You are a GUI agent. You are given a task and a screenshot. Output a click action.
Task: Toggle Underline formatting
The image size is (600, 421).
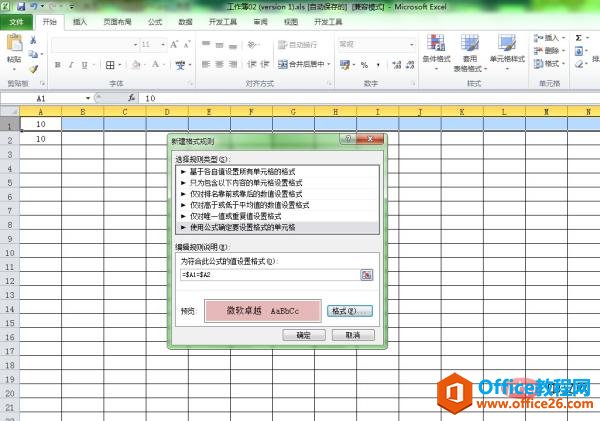pyautogui.click(x=84, y=65)
